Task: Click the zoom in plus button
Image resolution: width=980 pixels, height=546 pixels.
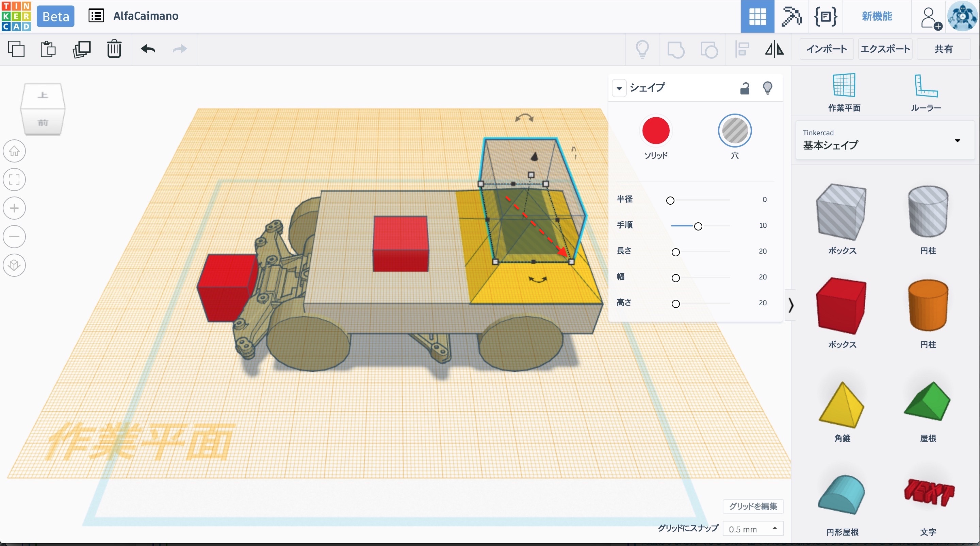Action: (x=14, y=208)
